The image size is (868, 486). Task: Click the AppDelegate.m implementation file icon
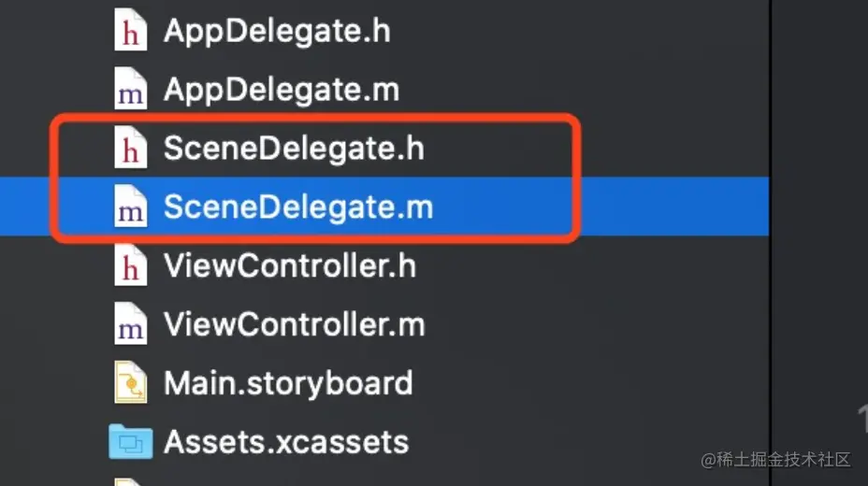coord(130,91)
